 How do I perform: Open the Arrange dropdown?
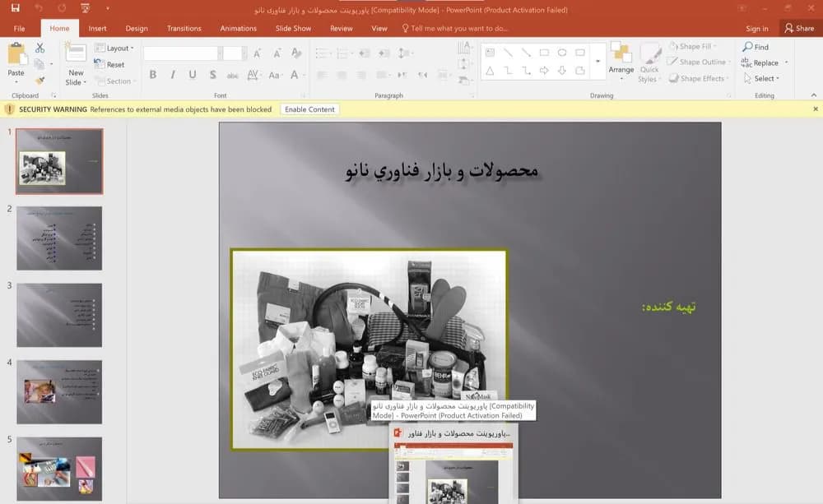(x=621, y=62)
